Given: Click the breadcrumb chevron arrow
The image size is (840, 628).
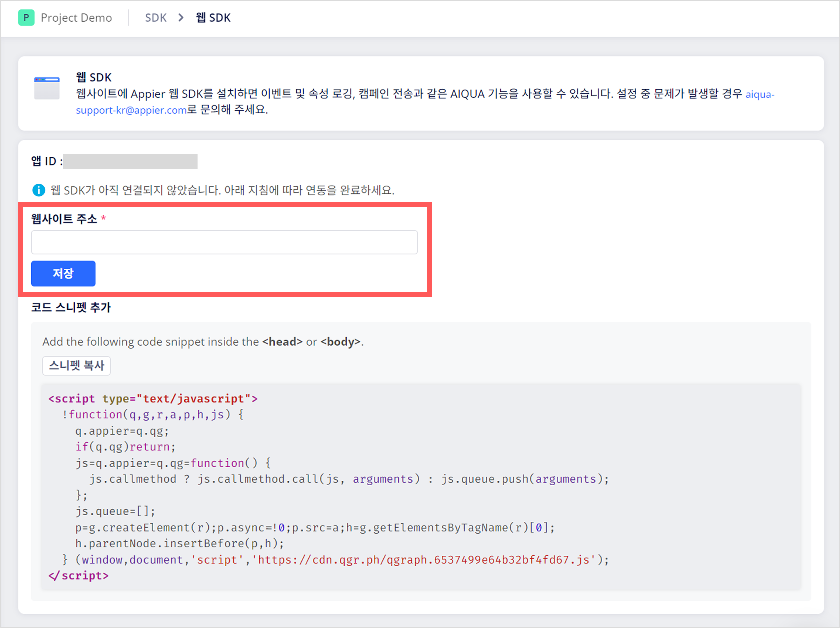Looking at the screenshot, I should click(x=181, y=18).
